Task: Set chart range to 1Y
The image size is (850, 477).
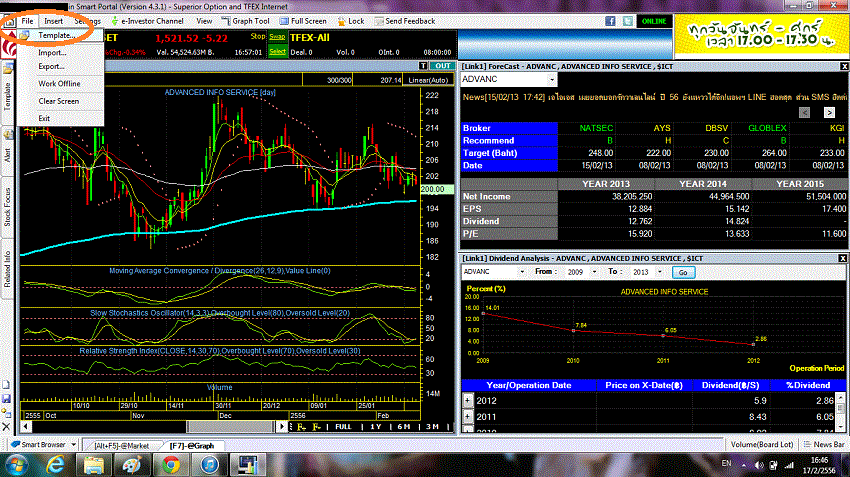Action: click(x=376, y=427)
